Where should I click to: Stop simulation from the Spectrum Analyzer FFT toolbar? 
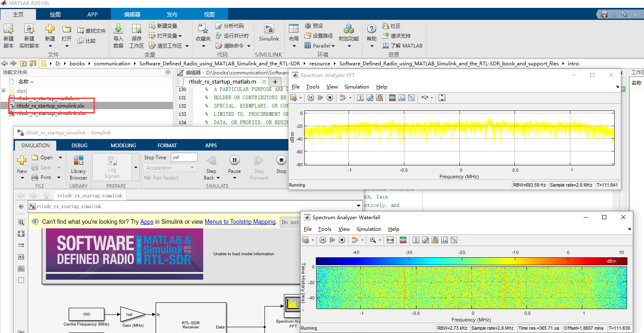pyautogui.click(x=329, y=98)
